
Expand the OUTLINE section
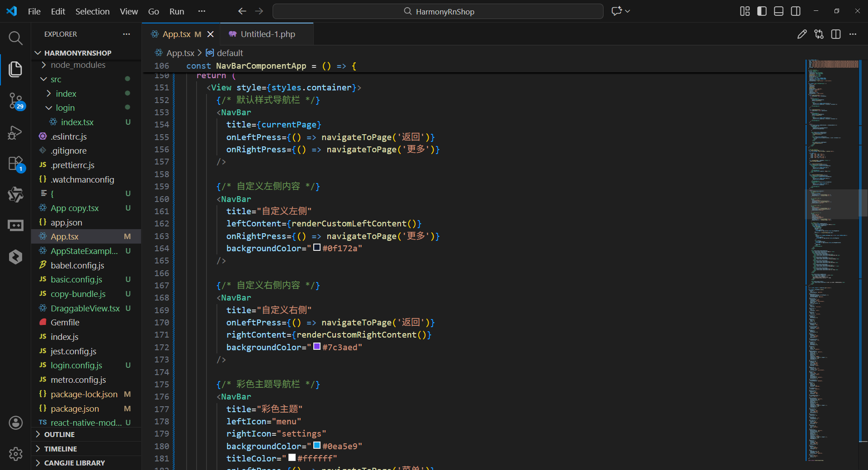[x=86, y=435]
